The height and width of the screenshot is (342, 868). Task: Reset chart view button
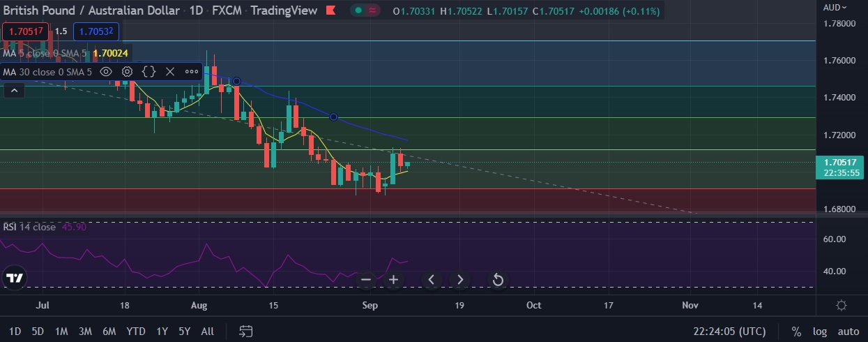(x=498, y=280)
